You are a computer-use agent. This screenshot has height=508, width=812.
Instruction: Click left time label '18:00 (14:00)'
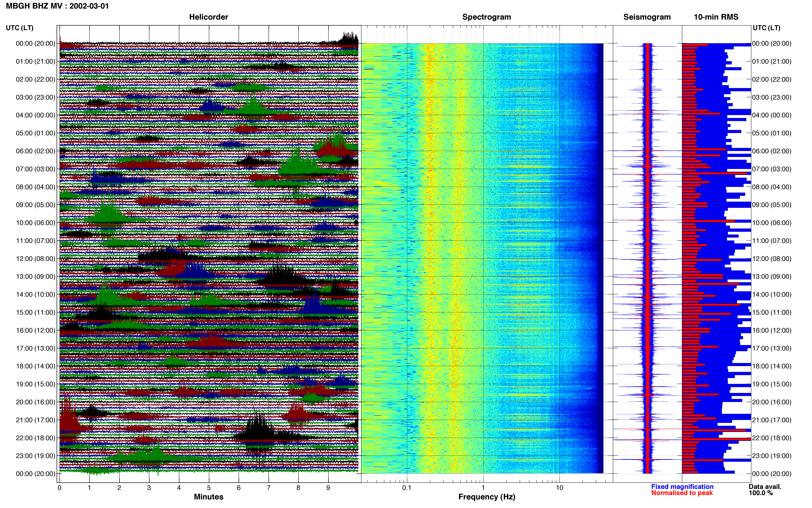[x=36, y=366]
